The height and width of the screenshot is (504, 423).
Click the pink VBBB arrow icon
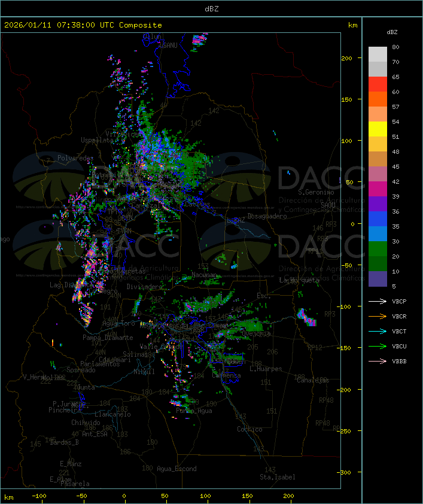point(378,362)
